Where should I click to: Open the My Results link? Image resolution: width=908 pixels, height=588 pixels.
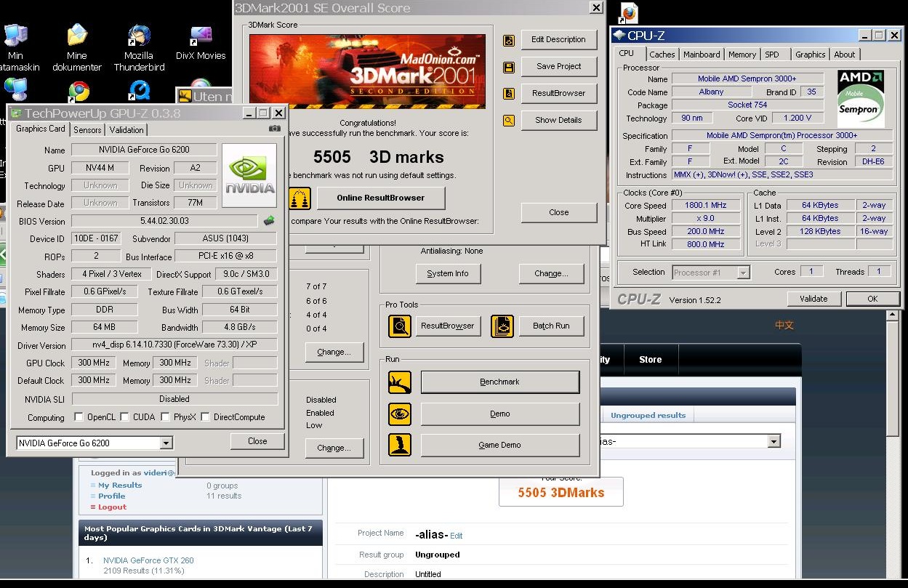coord(120,486)
